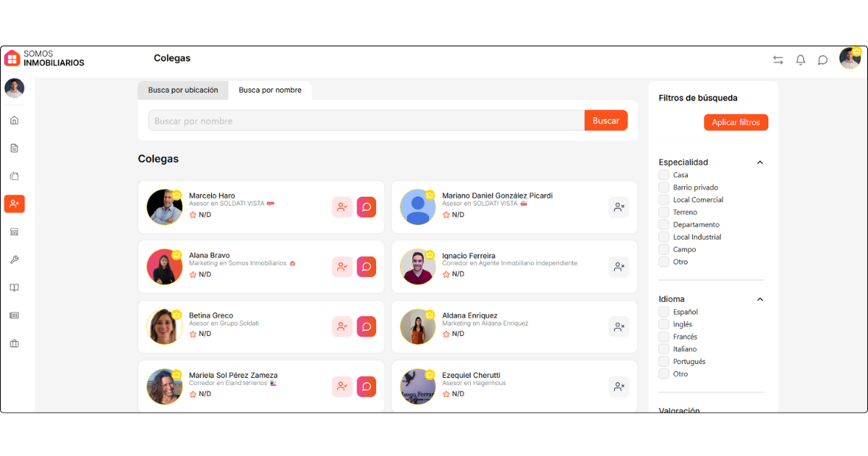Check the Casa specialty checkbox
Image resolution: width=868 pixels, height=456 pixels.
[664, 175]
